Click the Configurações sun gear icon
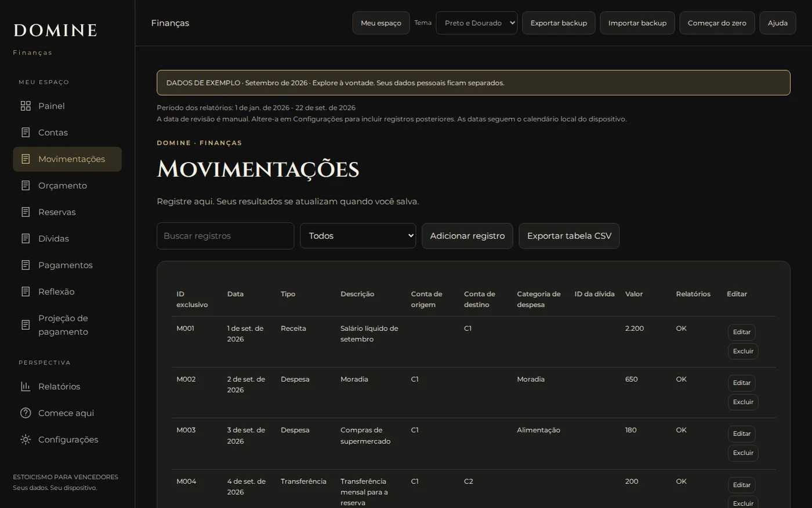 (26, 439)
